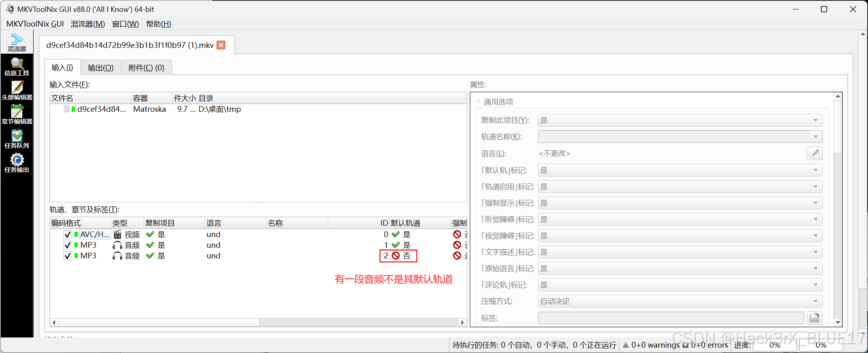
Task: Open the 轨道名称 combo box
Action: point(680,137)
